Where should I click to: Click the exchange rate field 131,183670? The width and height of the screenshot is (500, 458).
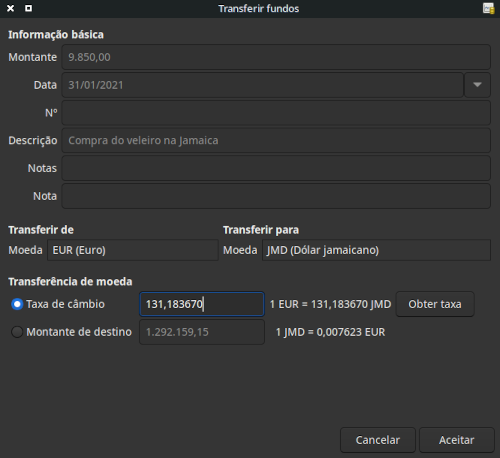[202, 304]
